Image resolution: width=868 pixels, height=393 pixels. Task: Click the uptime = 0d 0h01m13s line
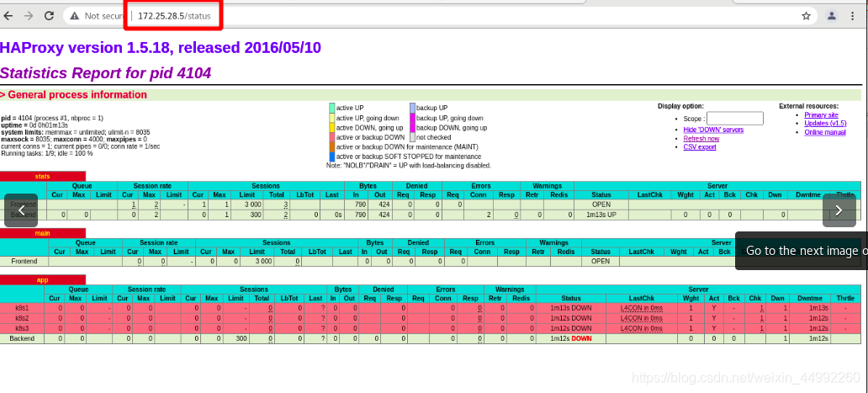(x=34, y=125)
